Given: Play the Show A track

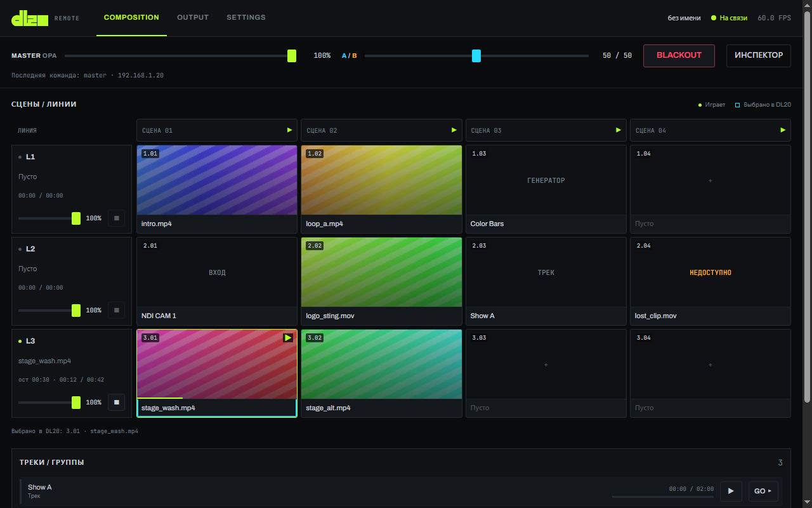Looking at the screenshot, I should [731, 491].
